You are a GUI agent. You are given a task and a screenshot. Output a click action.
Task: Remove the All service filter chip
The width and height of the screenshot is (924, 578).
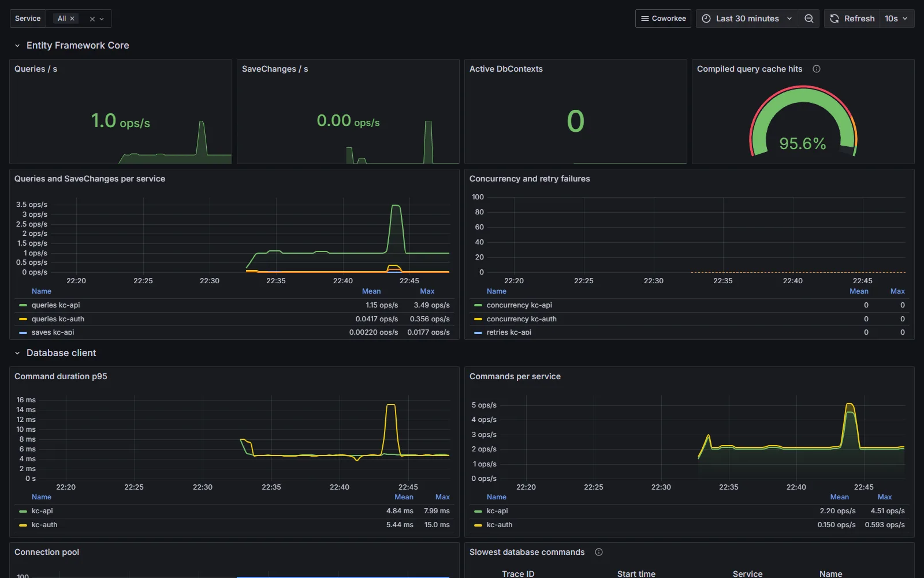[72, 18]
